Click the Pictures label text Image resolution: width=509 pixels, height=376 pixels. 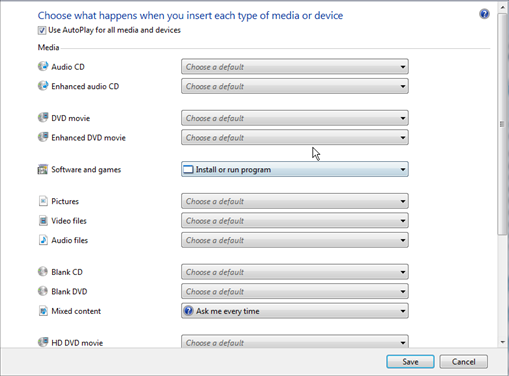[x=65, y=201]
